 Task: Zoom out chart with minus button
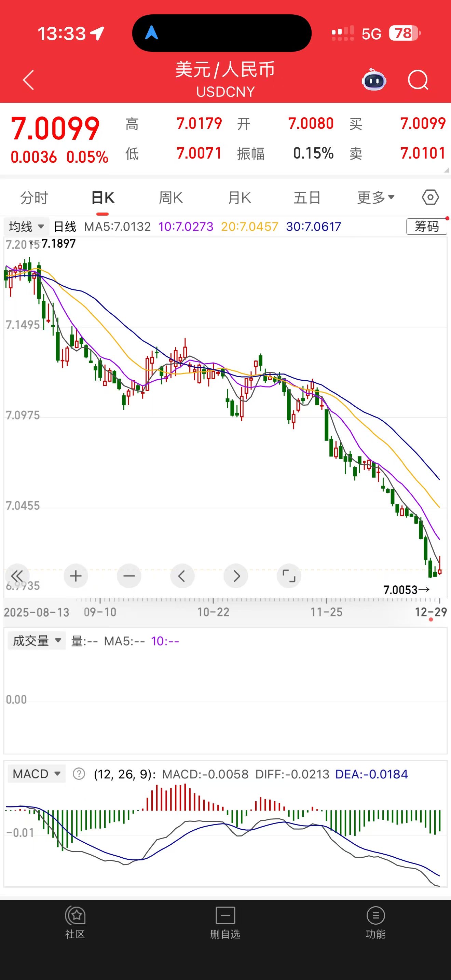[x=129, y=576]
